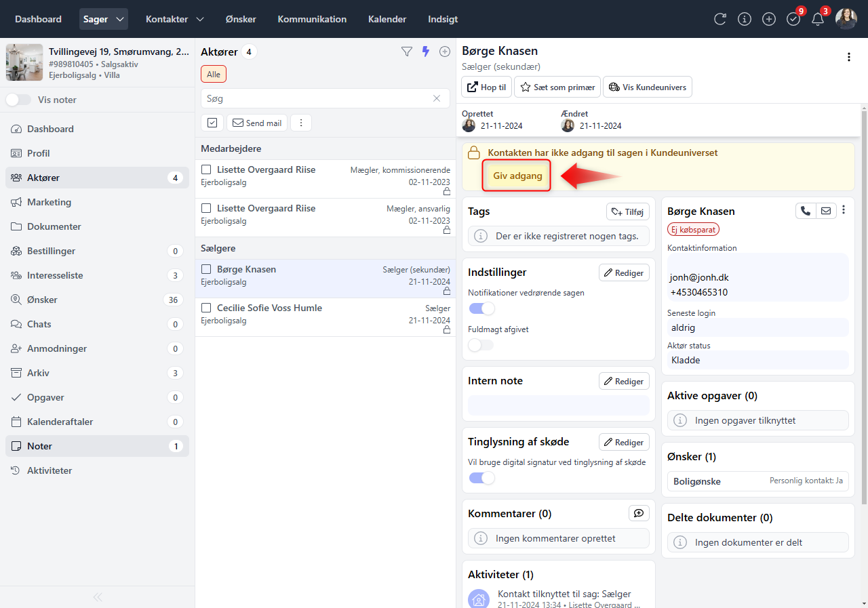Toggle the Vis noter switch
This screenshot has height=608, width=868.
pos(19,100)
